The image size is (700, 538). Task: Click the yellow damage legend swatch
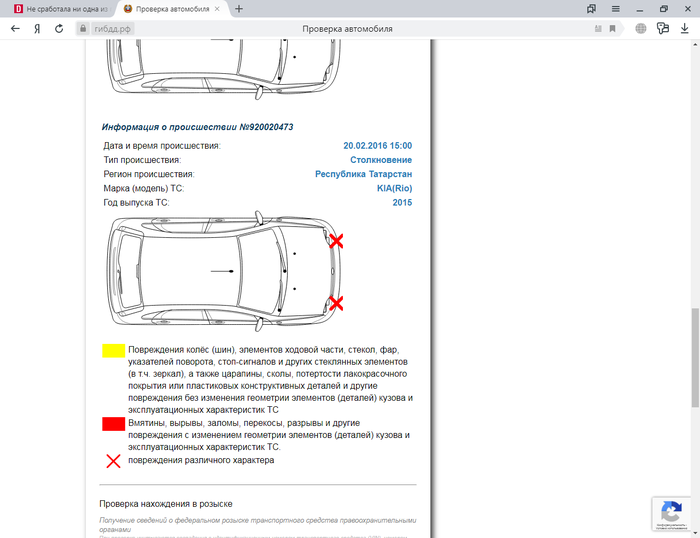(x=113, y=352)
